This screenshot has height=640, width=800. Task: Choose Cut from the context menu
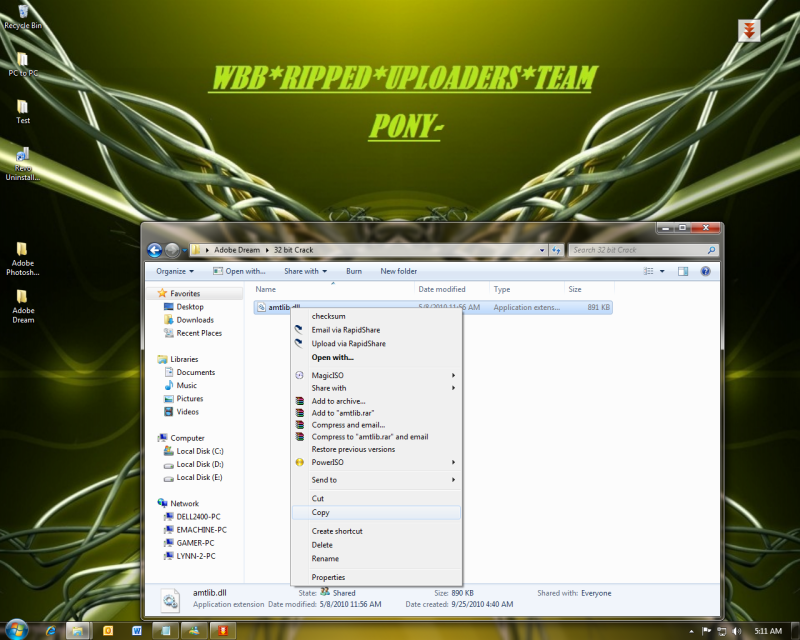376,499
